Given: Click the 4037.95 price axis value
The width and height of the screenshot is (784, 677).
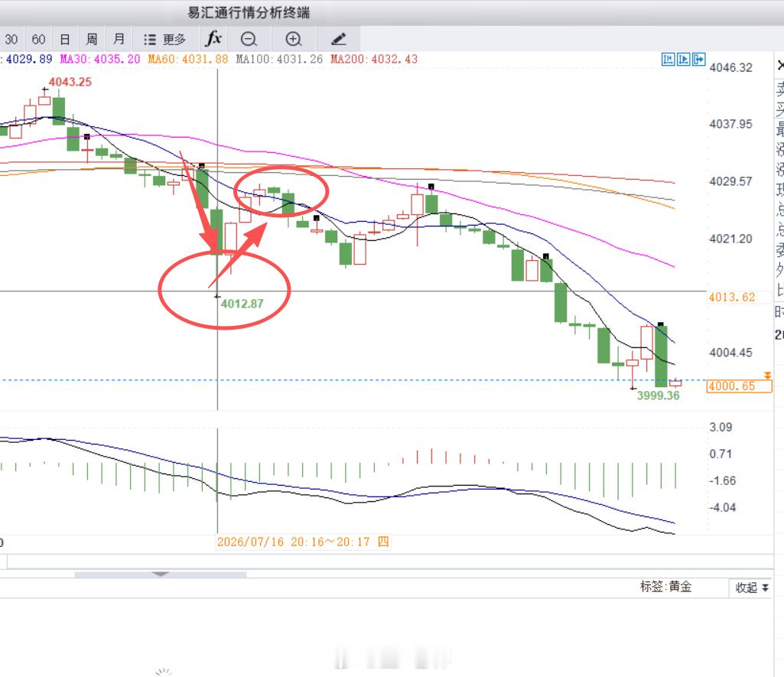Looking at the screenshot, I should tap(730, 124).
